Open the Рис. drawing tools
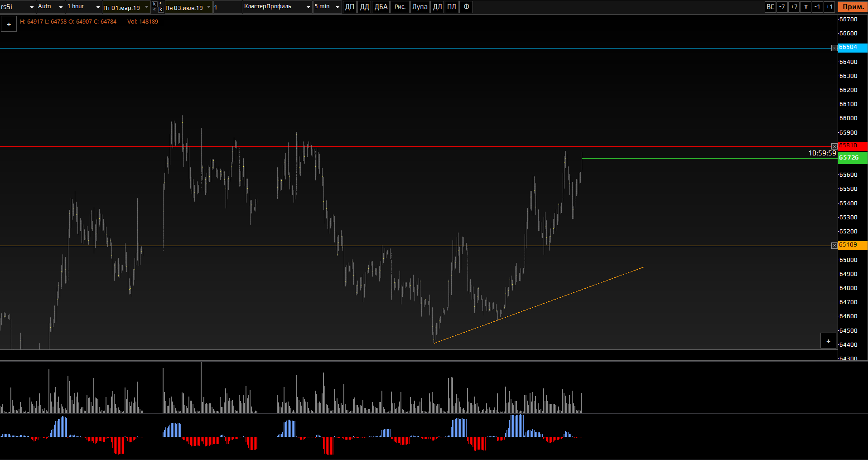The width and height of the screenshot is (868, 460). (x=400, y=7)
